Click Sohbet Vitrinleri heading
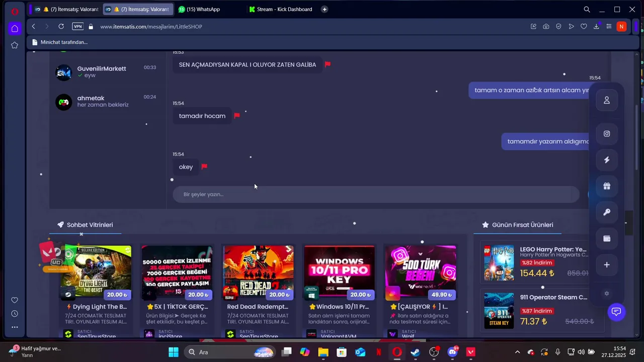 (x=90, y=225)
